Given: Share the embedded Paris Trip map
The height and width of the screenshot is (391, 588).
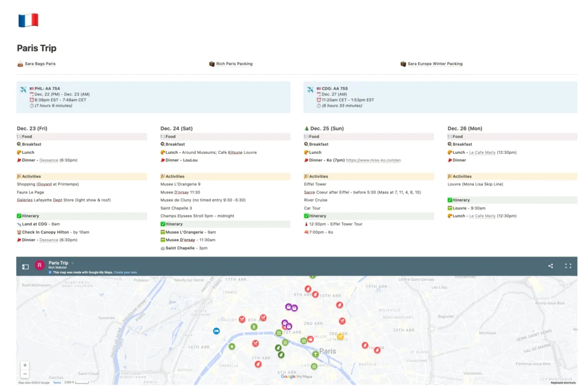Looking at the screenshot, I should pos(551,266).
